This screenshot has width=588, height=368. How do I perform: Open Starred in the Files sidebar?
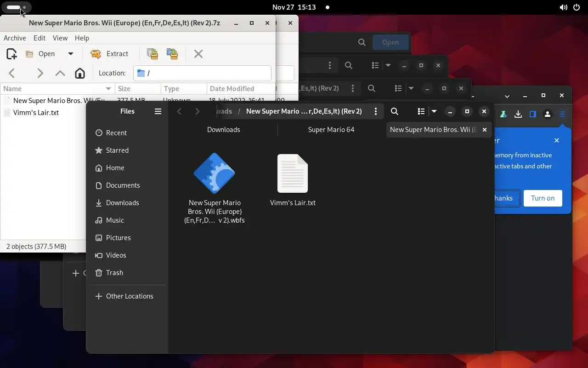pyautogui.click(x=127, y=150)
